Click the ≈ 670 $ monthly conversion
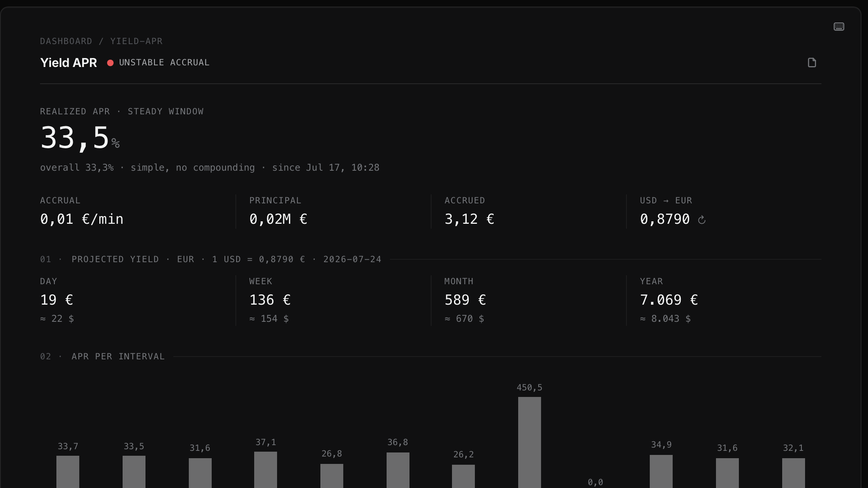Viewport: 868px width, 488px height. (x=465, y=319)
